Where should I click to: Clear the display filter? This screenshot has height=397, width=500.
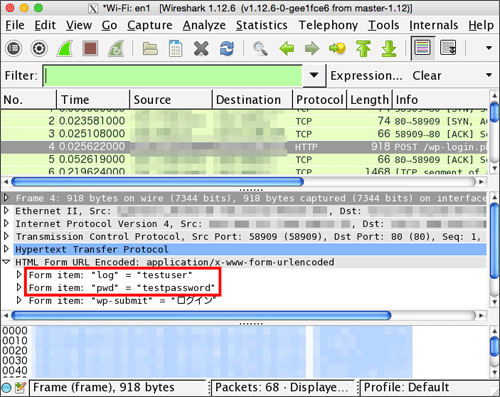click(427, 76)
